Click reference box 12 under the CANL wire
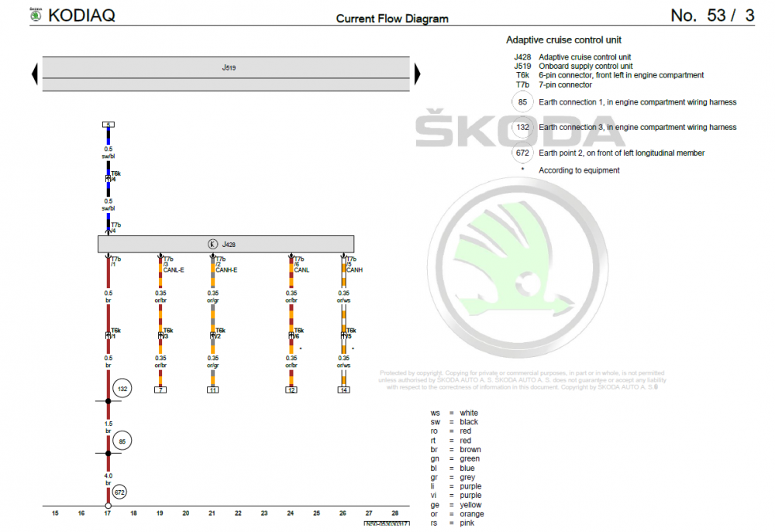This screenshot has height=532, width=775. (291, 390)
